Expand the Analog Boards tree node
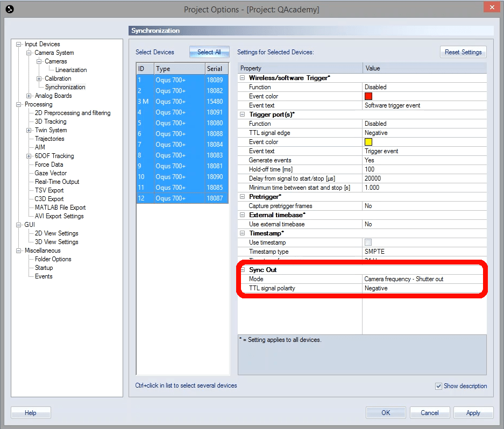The image size is (504, 429). pos(29,96)
